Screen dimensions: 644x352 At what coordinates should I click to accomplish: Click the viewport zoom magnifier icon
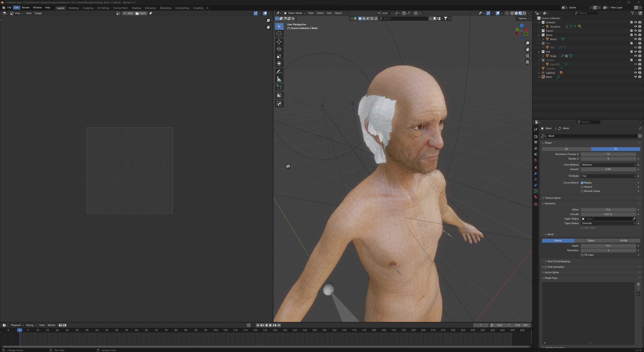527,43
